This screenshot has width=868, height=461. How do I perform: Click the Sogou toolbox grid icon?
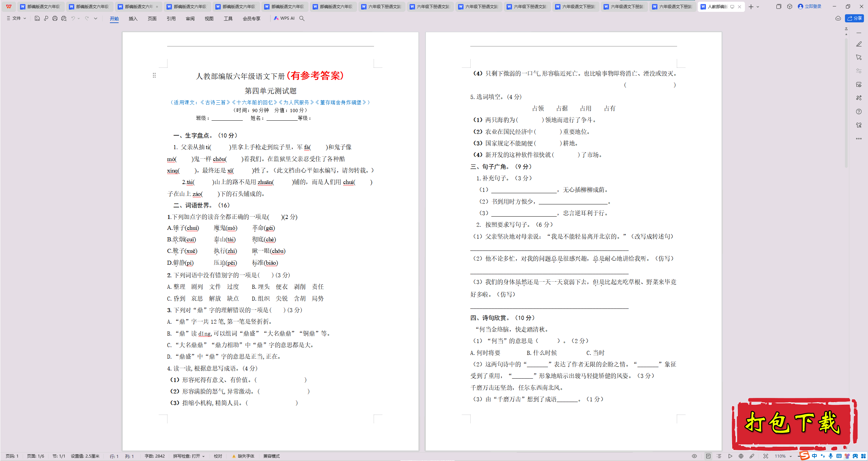pyautogui.click(x=863, y=456)
